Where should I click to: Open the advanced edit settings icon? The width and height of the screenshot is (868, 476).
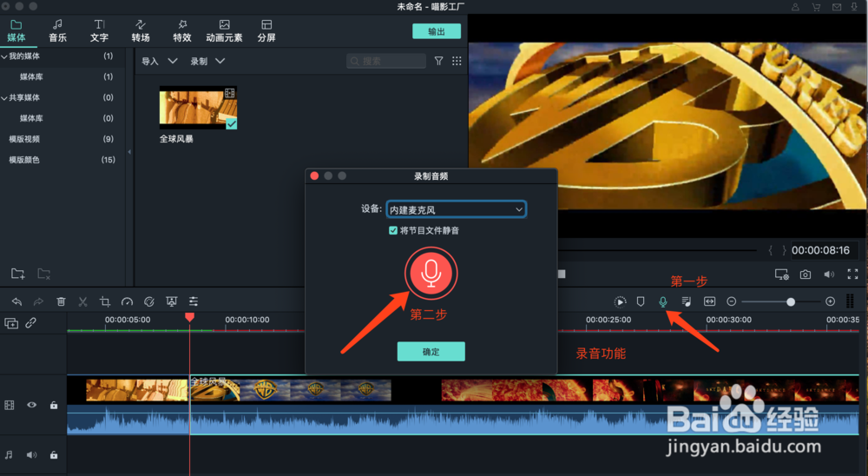point(194,301)
